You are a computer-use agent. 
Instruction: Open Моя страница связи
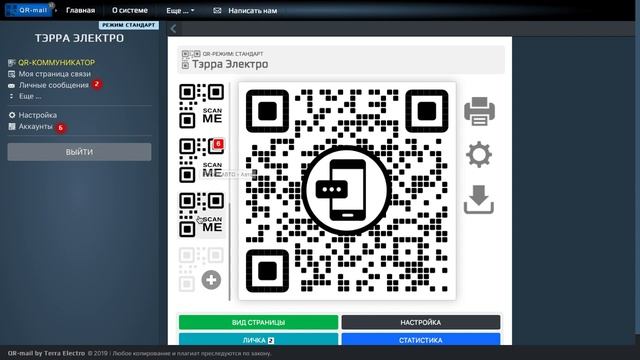(55, 74)
